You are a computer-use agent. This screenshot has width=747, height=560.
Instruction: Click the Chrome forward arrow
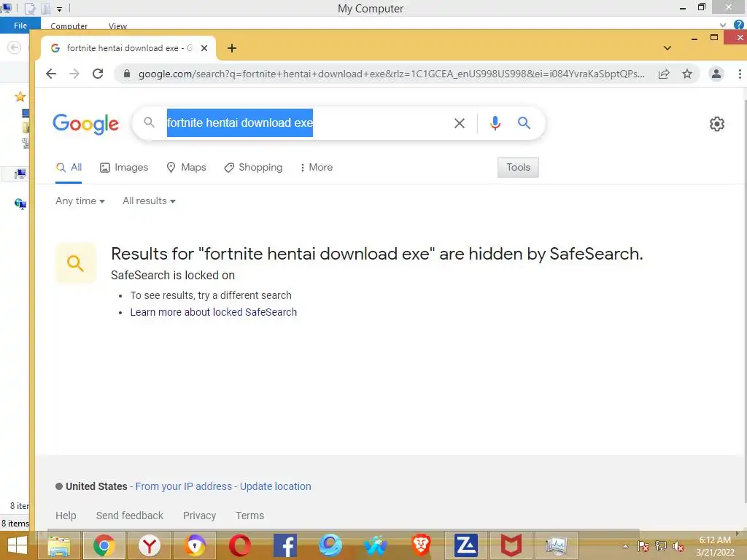pos(74,74)
